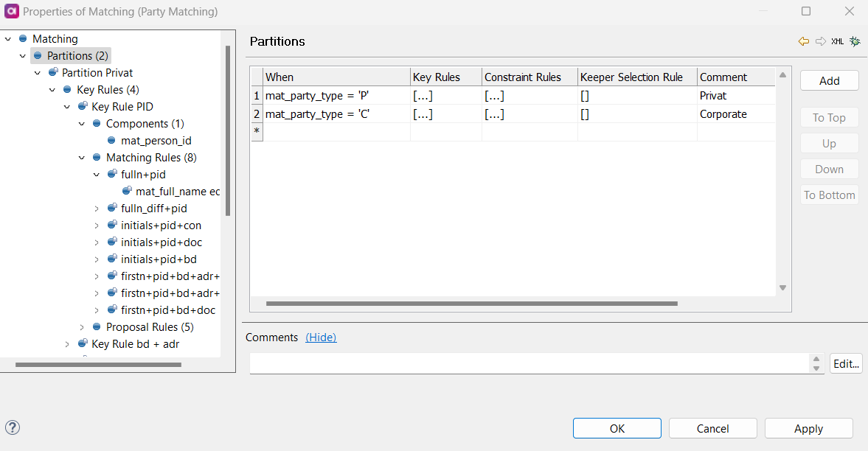
Task: Expand the Proposal Rules (5) node
Action: tap(82, 328)
